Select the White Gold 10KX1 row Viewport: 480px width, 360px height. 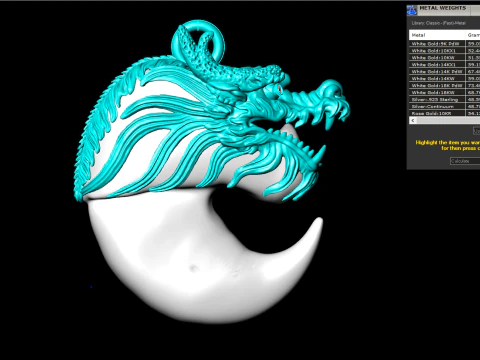(445, 51)
